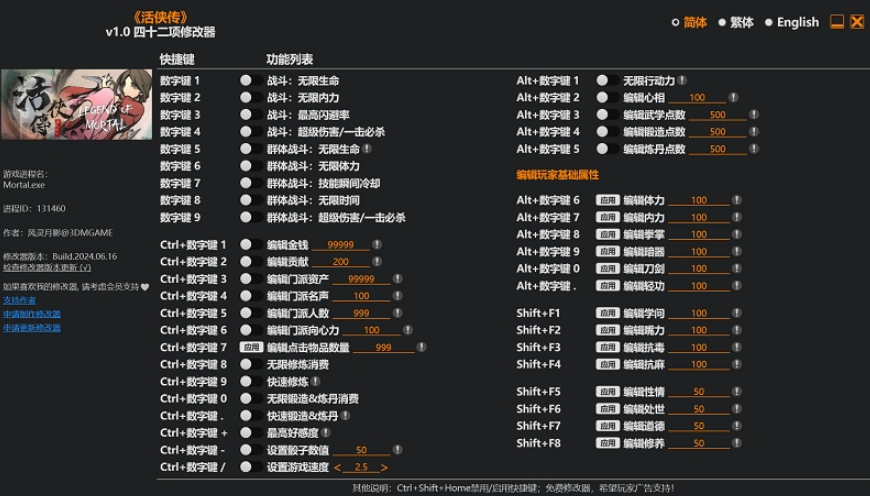
Task: Apply 编辑体力 value
Action: [x=607, y=200]
